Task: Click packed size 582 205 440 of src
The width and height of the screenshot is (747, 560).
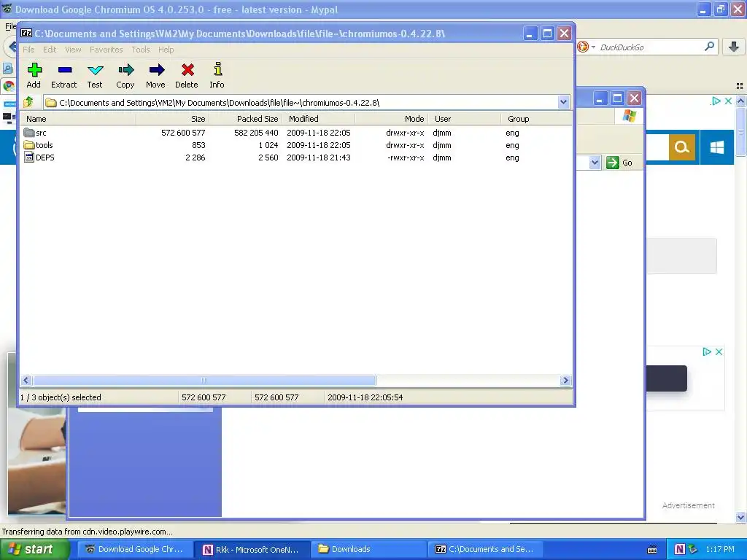Action: [x=256, y=133]
